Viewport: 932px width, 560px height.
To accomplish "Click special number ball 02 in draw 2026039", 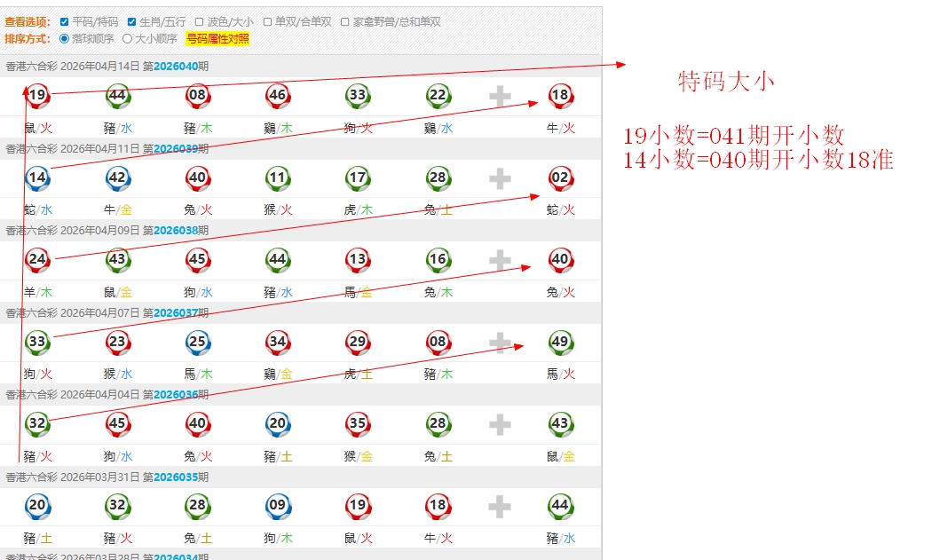I will 559,177.
